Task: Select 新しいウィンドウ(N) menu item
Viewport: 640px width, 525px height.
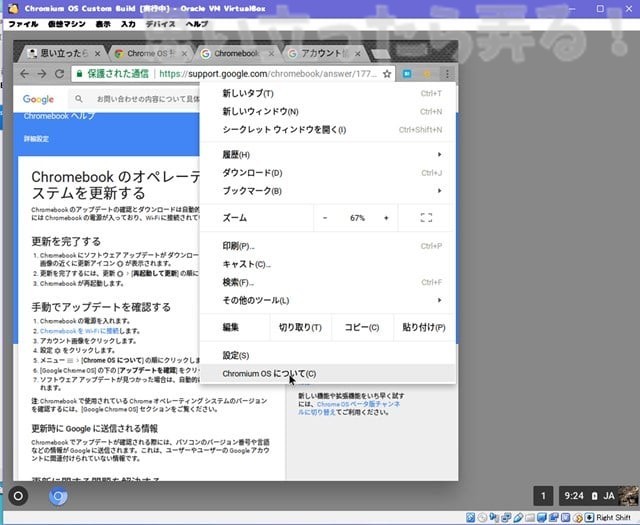Action: pyautogui.click(x=328, y=111)
